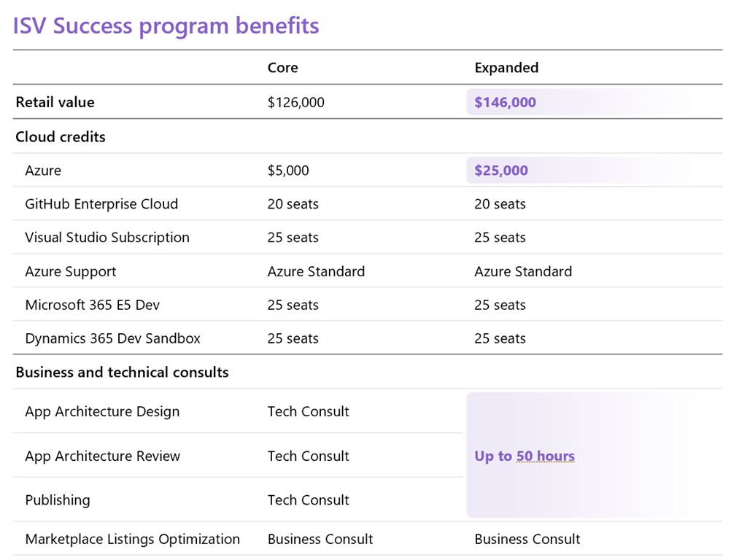Select the highlighted $25,000 Azure Expanded value
731x560 pixels.
[501, 171]
